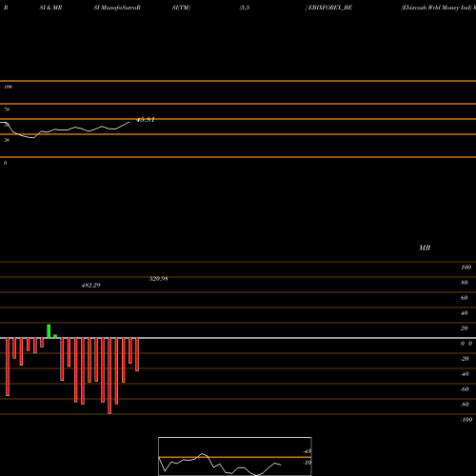Click the MR axis label -100
Screen dimensions: 476x476
point(466,420)
